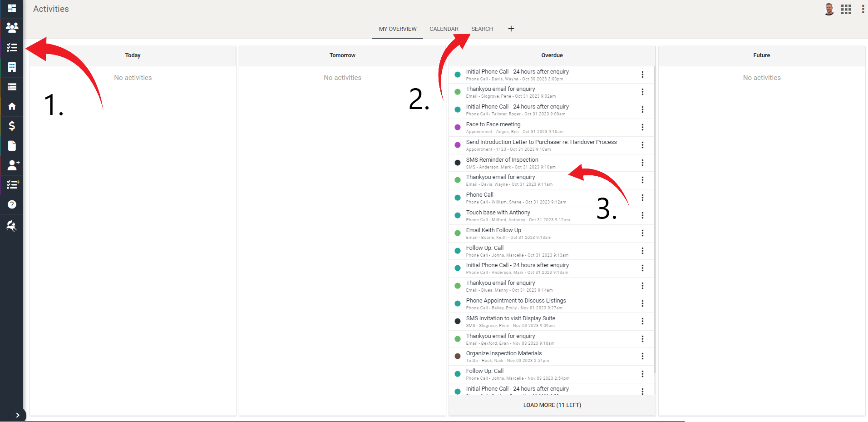The width and height of the screenshot is (868, 422).
Task: Switch to the CALENDAR tab
Action: (444, 29)
